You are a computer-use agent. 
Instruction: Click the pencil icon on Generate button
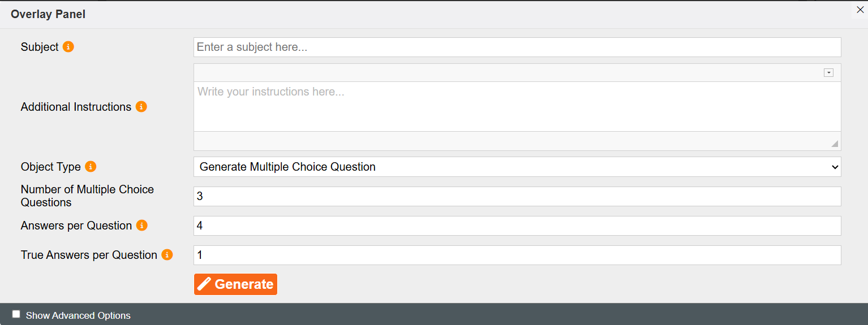[204, 284]
